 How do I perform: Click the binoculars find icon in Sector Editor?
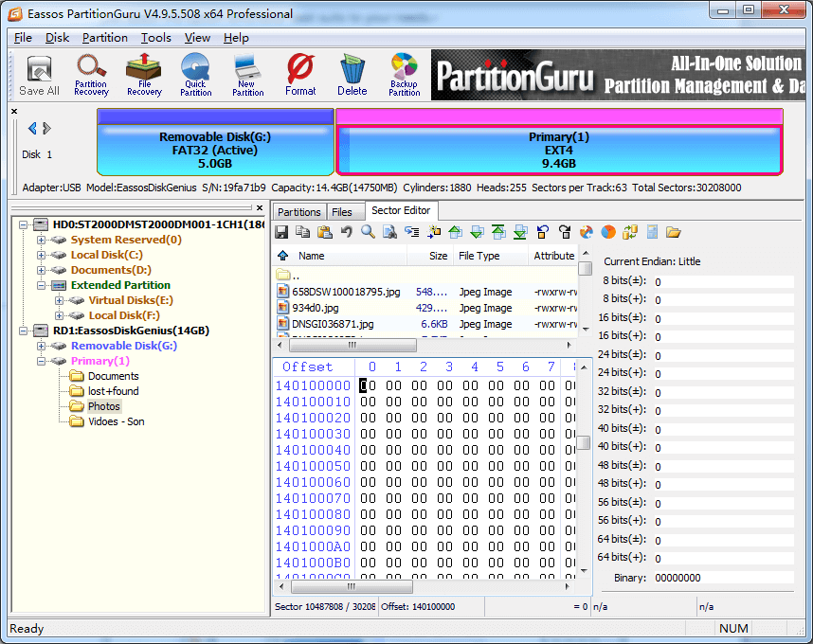point(389,232)
